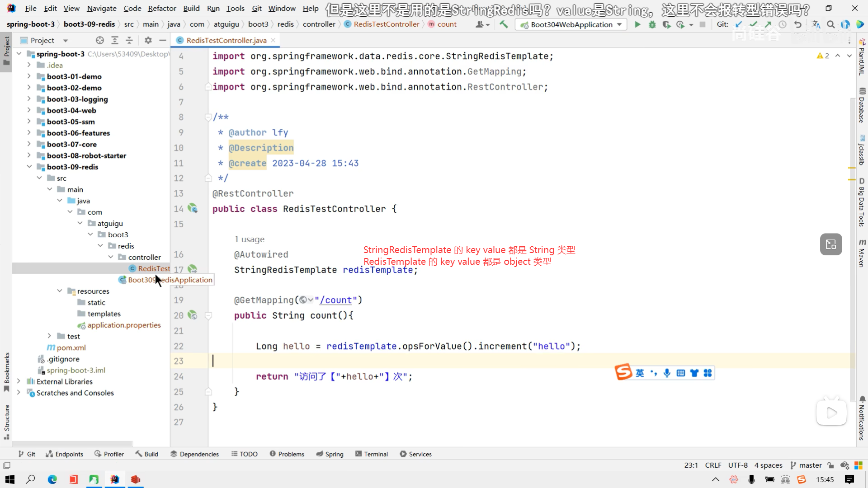
Task: Open Project panel settings gear
Action: pyautogui.click(x=148, y=40)
